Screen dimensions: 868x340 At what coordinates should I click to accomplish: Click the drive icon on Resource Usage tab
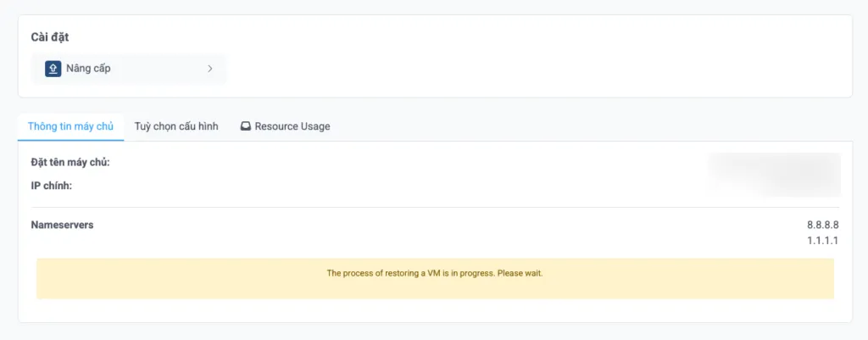point(246,126)
